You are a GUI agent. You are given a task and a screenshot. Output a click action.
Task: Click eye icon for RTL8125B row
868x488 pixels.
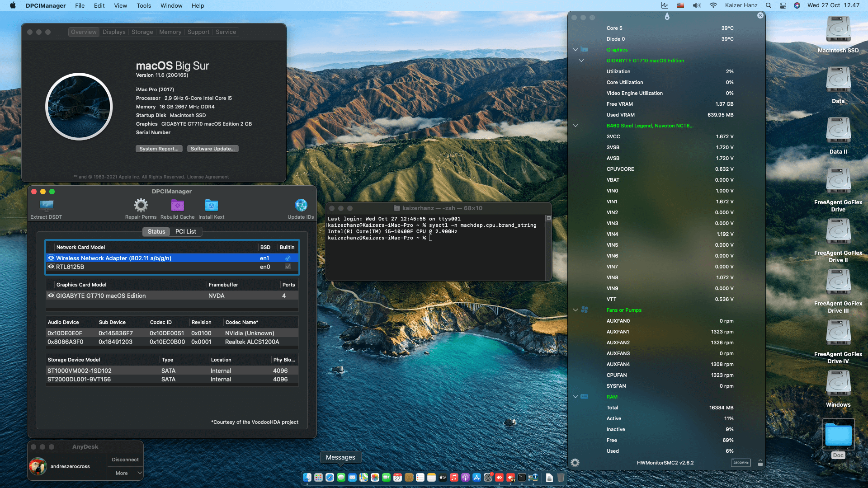pos(51,267)
